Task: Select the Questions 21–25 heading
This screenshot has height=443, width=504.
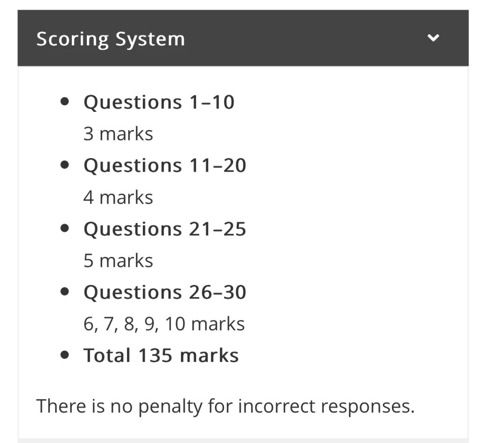Action: point(165,229)
